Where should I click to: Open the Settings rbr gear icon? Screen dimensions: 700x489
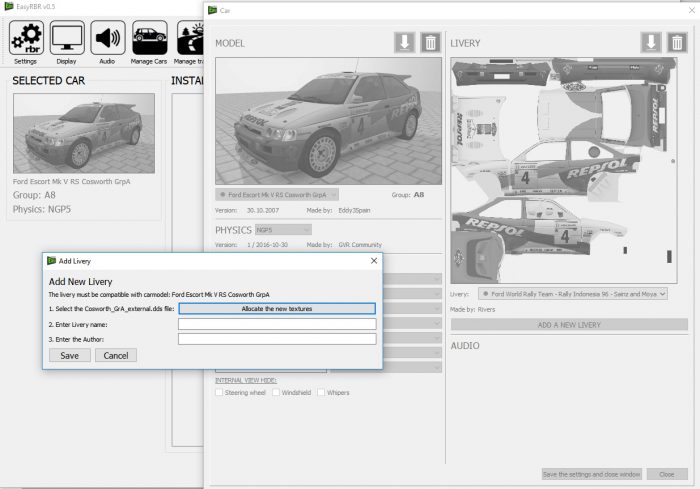[26, 38]
